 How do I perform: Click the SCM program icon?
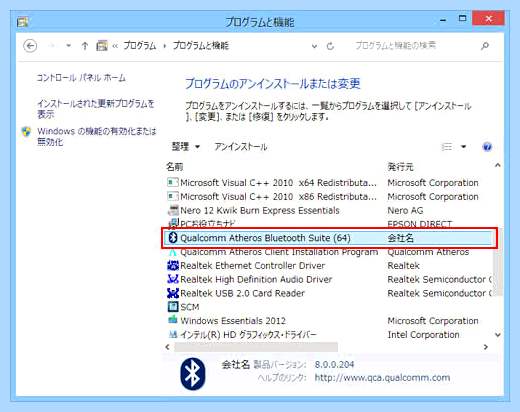pos(173,307)
